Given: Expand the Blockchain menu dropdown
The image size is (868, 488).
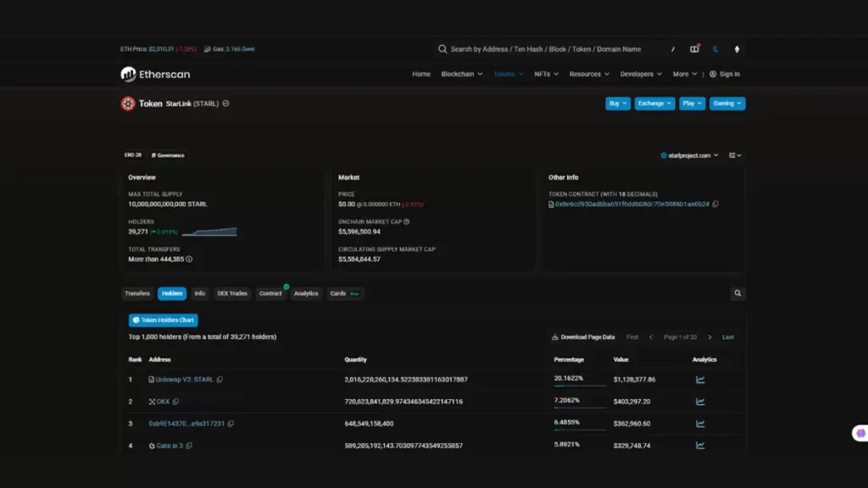Looking at the screenshot, I should [461, 75].
